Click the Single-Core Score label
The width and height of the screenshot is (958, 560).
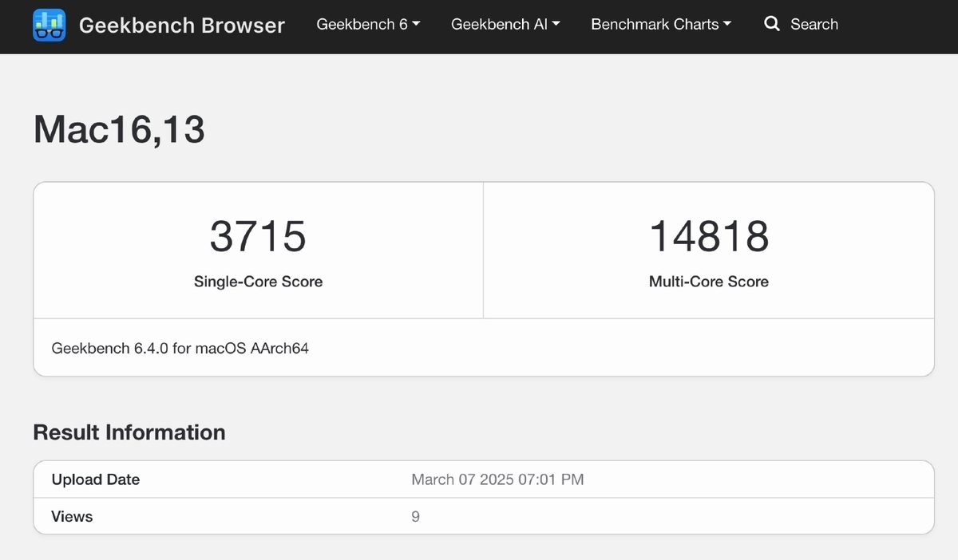point(258,282)
